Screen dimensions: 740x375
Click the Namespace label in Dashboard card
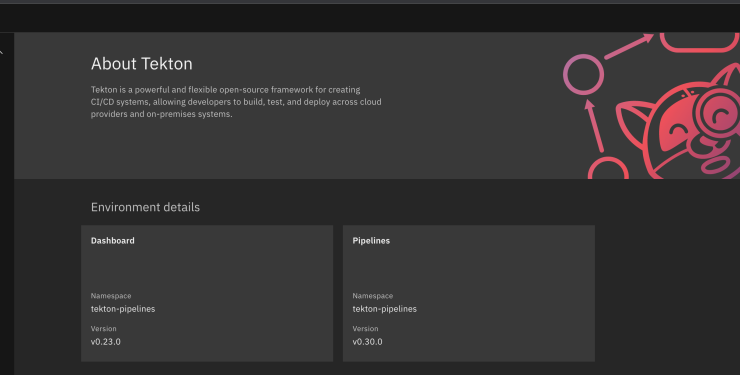click(x=111, y=296)
